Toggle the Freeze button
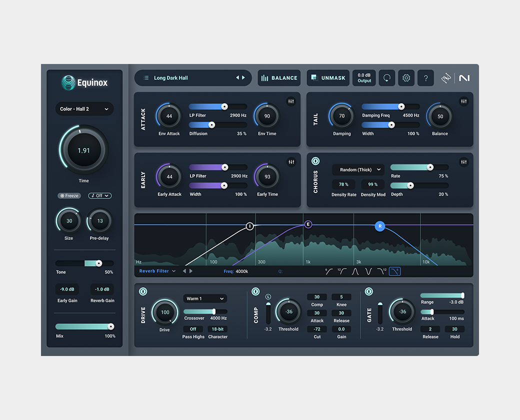This screenshot has width=520, height=420. tap(69, 195)
